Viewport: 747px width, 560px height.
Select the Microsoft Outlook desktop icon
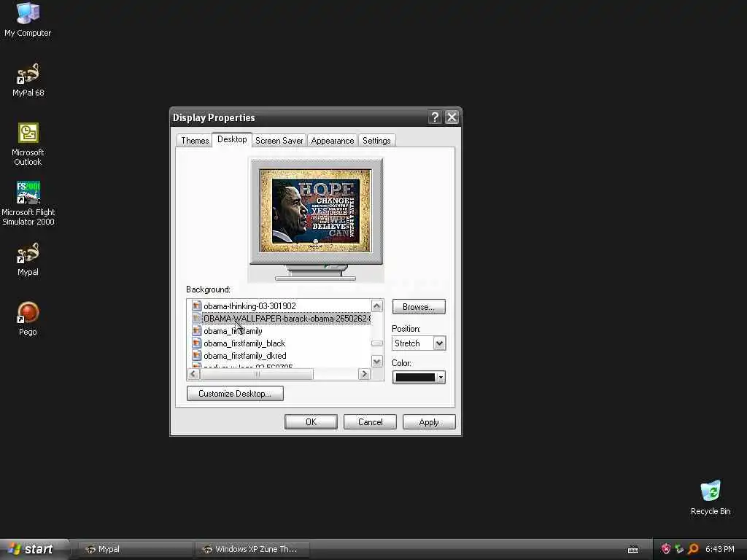[28, 144]
